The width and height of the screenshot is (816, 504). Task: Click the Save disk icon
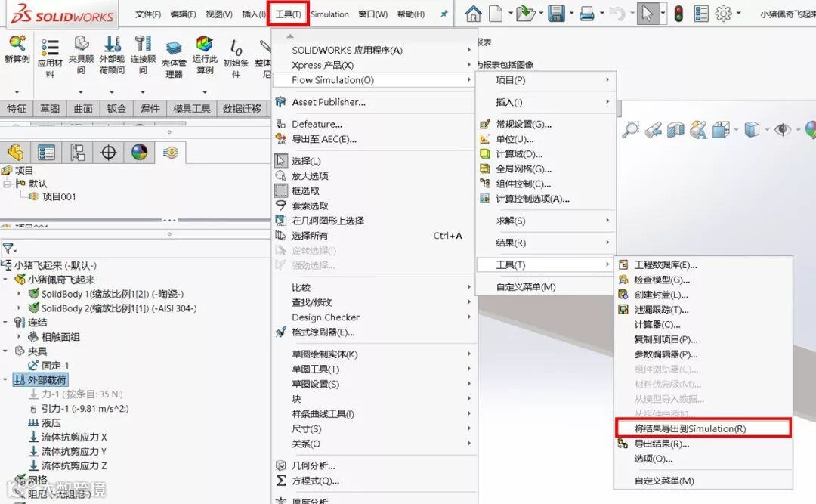556,14
